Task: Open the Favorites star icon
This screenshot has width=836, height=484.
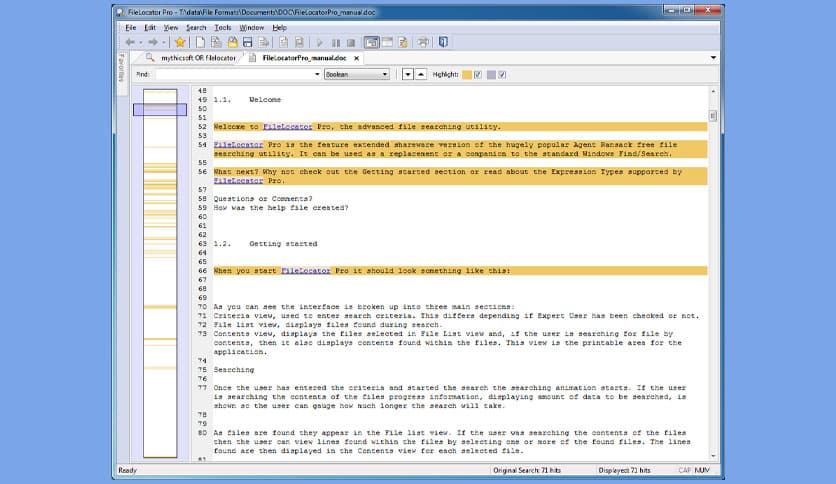Action: click(180, 42)
